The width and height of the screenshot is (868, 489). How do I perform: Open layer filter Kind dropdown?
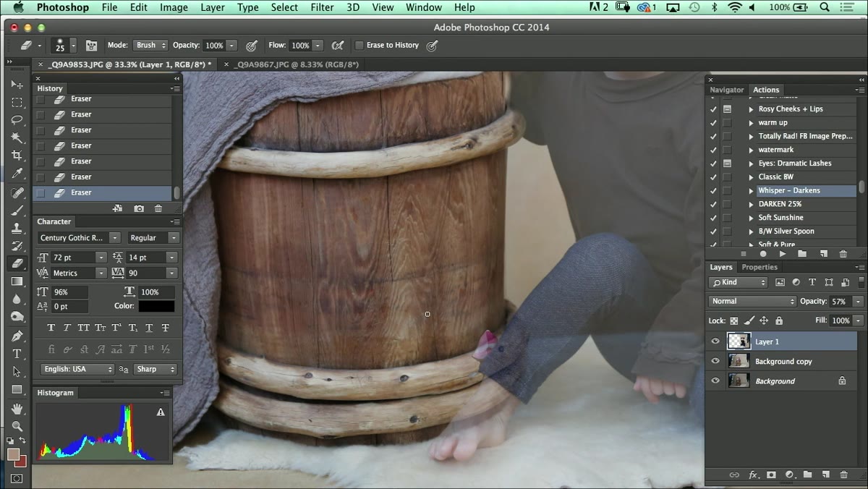coord(738,282)
